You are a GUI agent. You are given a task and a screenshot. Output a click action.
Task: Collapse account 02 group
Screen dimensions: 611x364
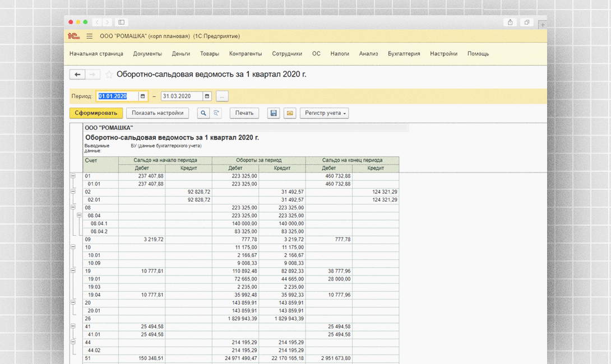pyautogui.click(x=73, y=192)
